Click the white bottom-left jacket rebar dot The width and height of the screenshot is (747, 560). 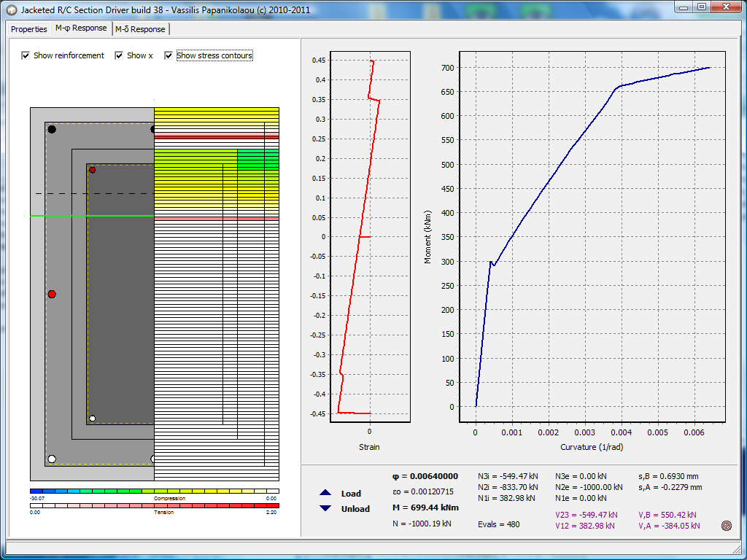[52, 459]
